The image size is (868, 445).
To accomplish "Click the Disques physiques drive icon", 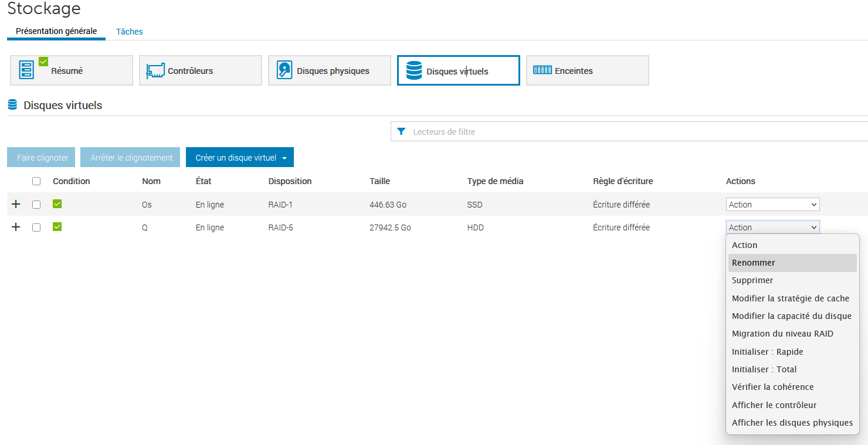I will (284, 70).
